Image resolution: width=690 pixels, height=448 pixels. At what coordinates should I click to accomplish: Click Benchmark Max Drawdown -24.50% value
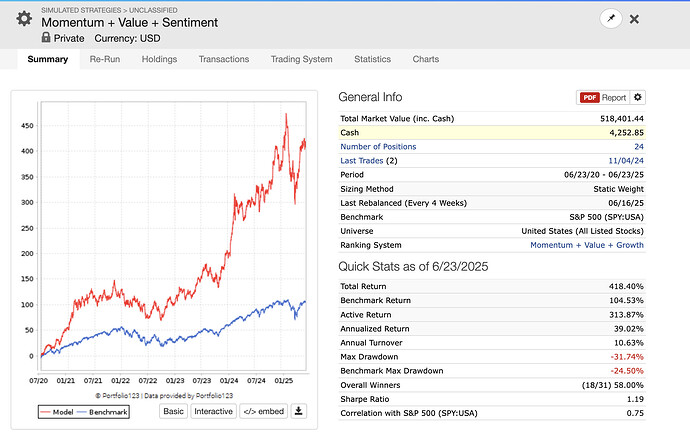627,371
